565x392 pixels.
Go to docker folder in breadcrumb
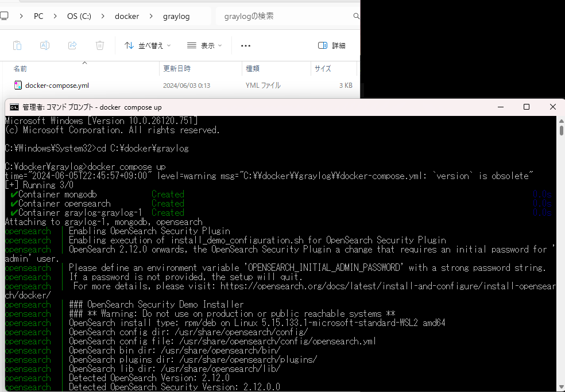coord(127,16)
